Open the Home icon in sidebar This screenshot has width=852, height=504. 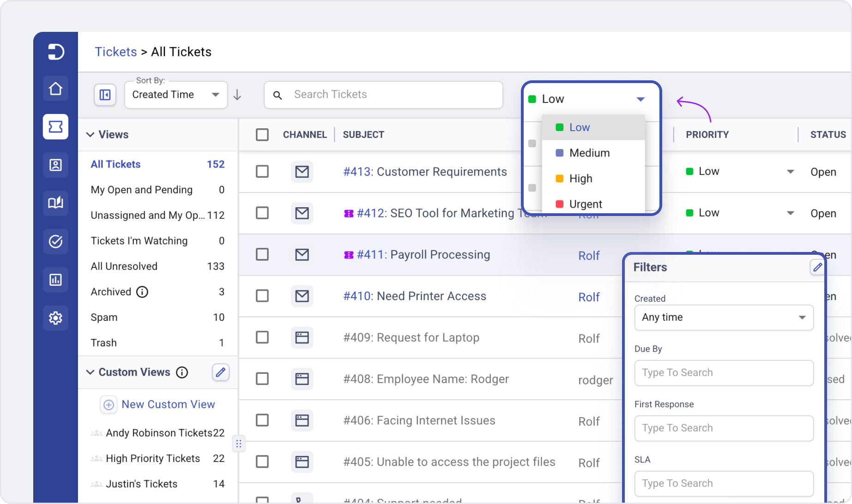[55, 89]
